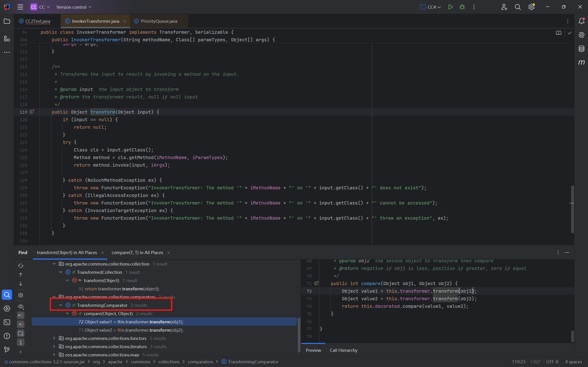Show more tool windows in left sidebar
The image size is (588, 367).
pyautogui.click(x=6, y=52)
